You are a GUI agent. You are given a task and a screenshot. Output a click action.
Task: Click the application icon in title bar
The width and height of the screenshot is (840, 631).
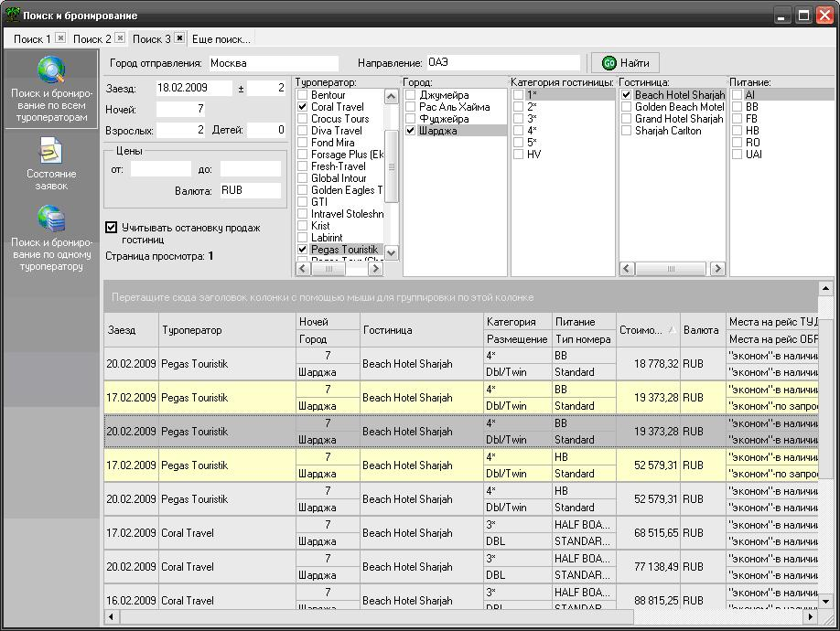point(13,16)
